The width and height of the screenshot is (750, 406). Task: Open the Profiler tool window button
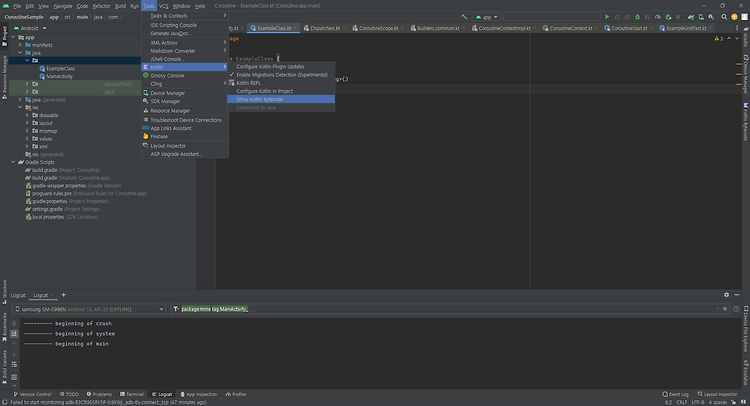click(x=236, y=394)
